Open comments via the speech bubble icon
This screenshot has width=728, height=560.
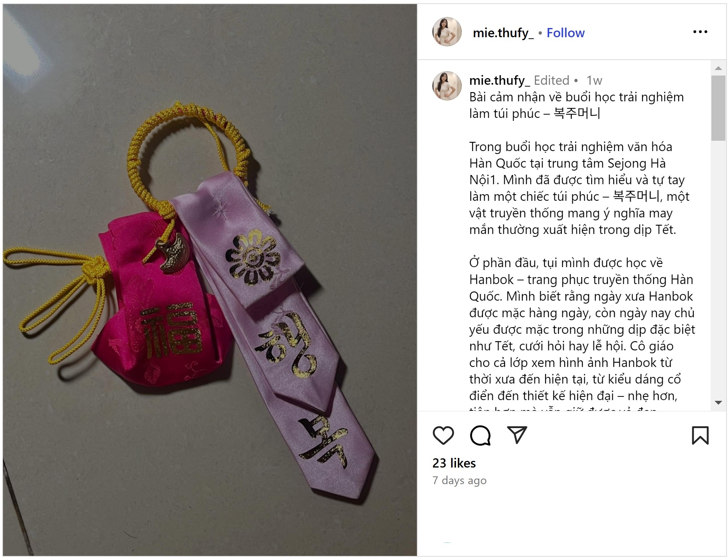[480, 435]
